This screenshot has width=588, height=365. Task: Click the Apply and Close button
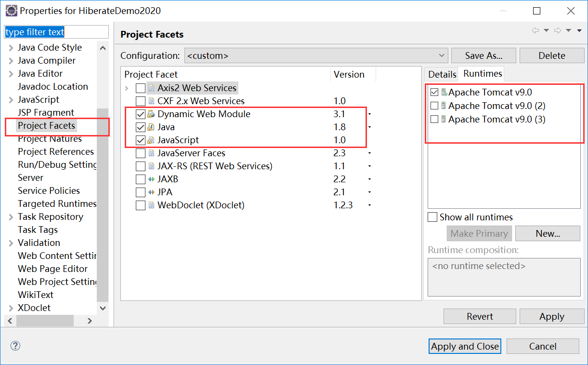(465, 346)
